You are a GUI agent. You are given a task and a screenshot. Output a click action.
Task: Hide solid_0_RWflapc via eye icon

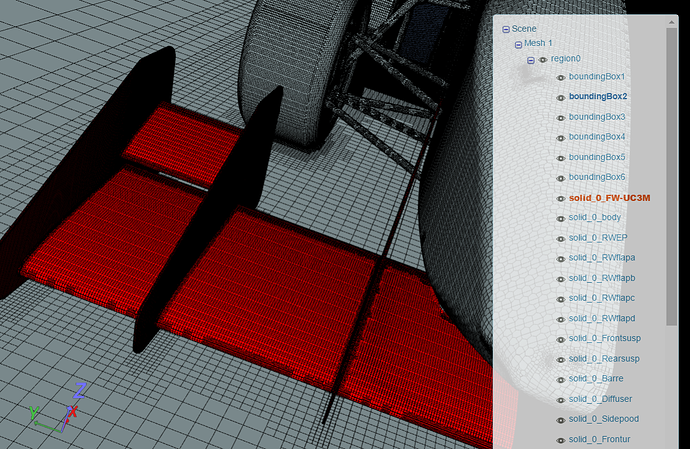pos(561,299)
